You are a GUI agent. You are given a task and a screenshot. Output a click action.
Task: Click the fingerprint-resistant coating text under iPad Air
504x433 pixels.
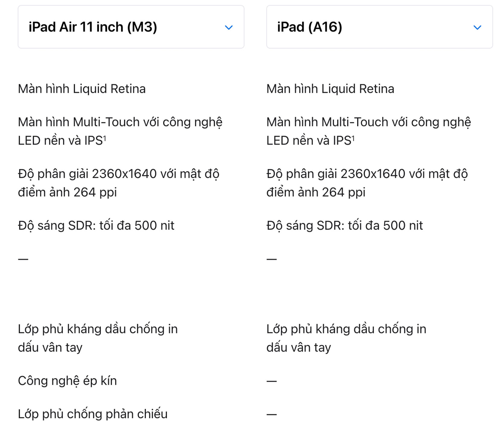[98, 338]
